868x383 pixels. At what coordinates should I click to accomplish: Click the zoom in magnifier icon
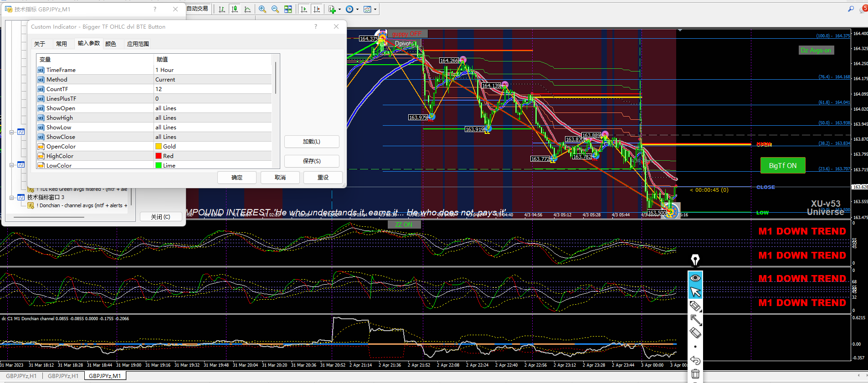pos(262,9)
